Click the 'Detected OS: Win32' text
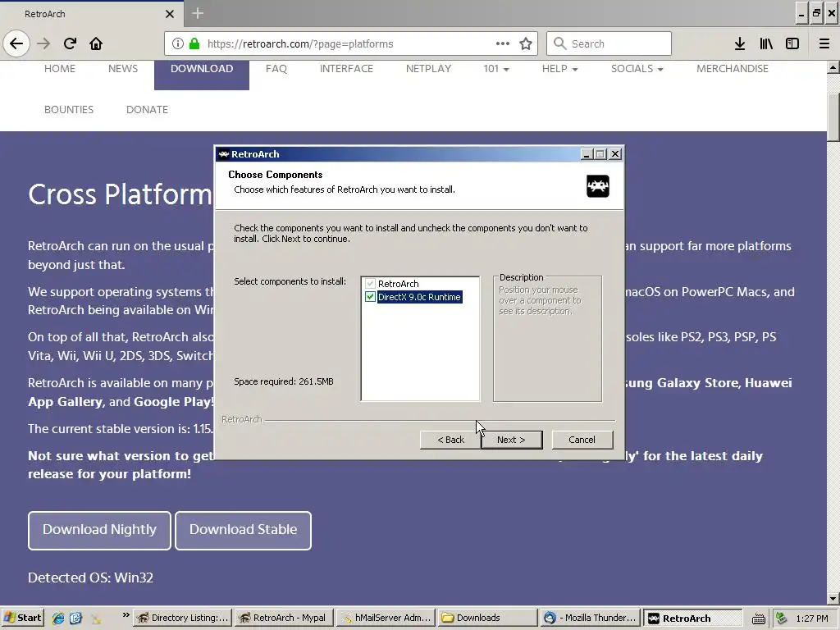This screenshot has width=840, height=630. point(90,577)
